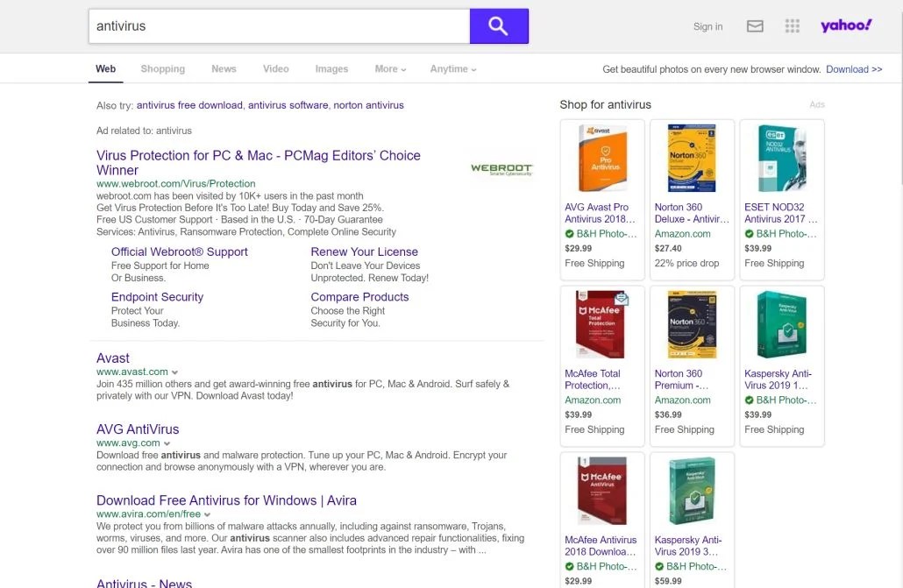This screenshot has height=588, width=903.
Task: Click $36.99 price of Norton 360 Premium
Action: pyautogui.click(x=668, y=414)
